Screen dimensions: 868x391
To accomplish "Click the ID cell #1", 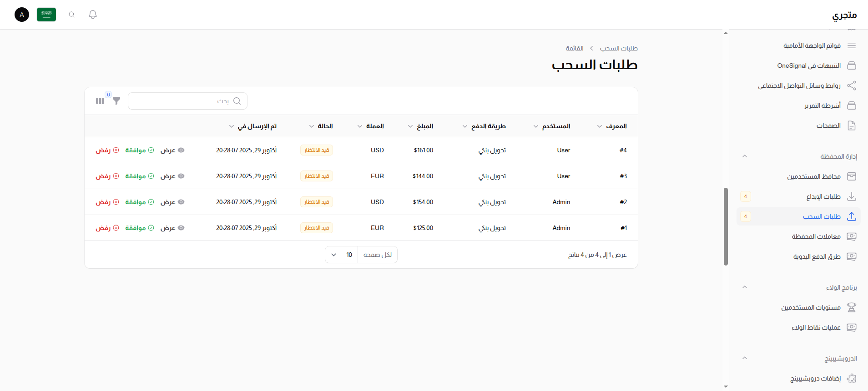I will click(624, 228).
